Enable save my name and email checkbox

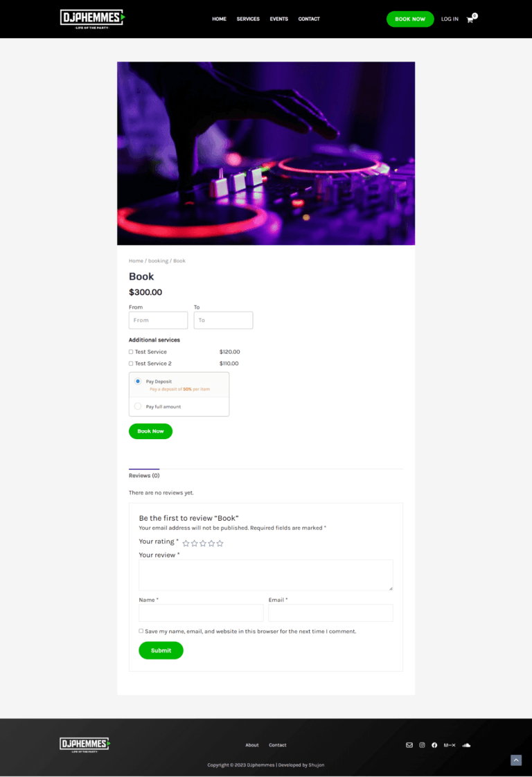[141, 631]
